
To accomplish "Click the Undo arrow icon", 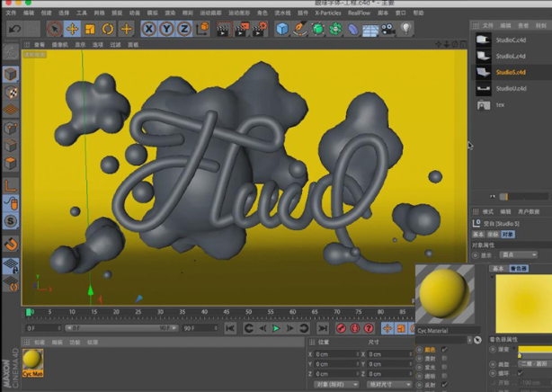I will (x=14, y=29).
